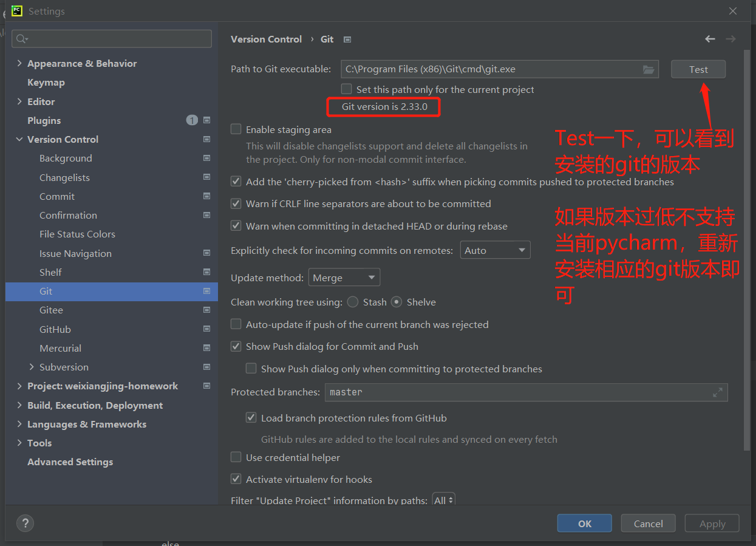
Task: Click the project-level icon beside Plugins
Action: 206,120
